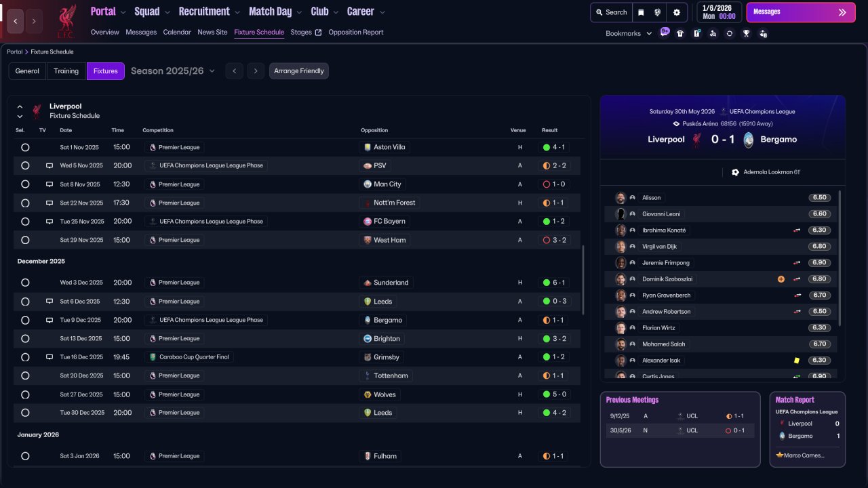Open the bookmark icon next to Search
This screenshot has height=488, width=868.
coord(641,12)
